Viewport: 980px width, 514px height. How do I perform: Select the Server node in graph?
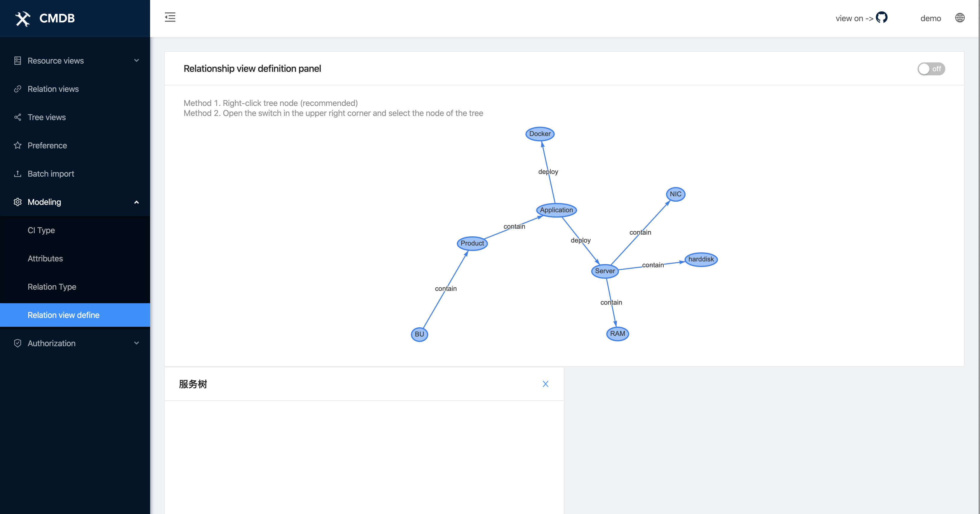coord(605,271)
